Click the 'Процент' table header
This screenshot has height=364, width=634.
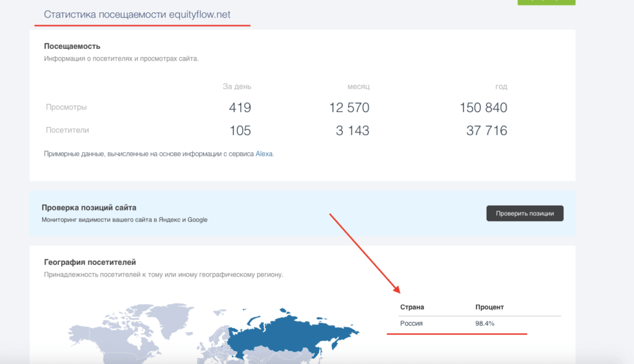pos(489,306)
